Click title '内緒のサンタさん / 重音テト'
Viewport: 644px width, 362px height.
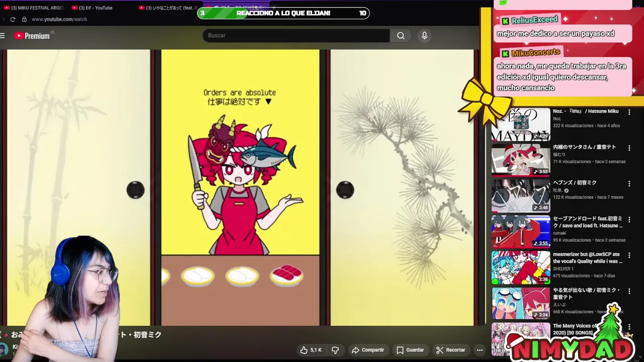(585, 147)
